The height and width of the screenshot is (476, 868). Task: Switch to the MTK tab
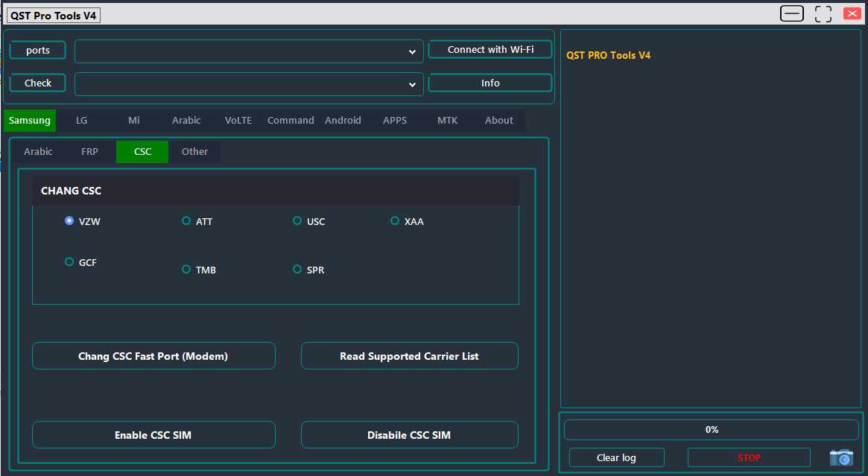pyautogui.click(x=447, y=120)
